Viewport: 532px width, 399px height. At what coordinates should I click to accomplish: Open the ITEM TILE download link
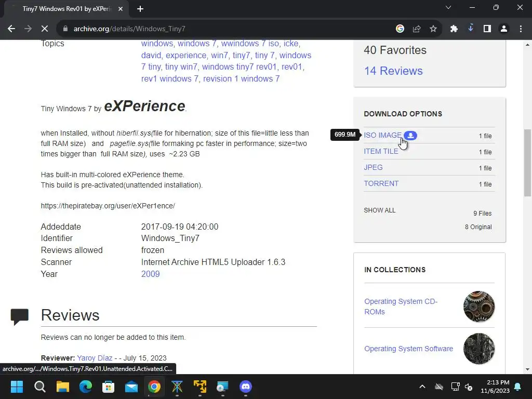pos(381,151)
